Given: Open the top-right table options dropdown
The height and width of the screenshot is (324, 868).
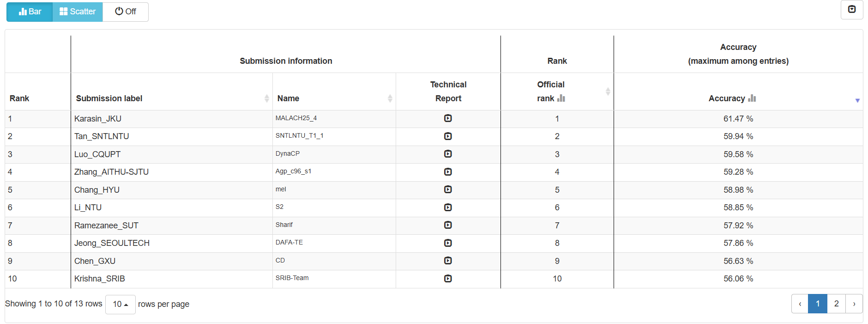Looking at the screenshot, I should (852, 10).
